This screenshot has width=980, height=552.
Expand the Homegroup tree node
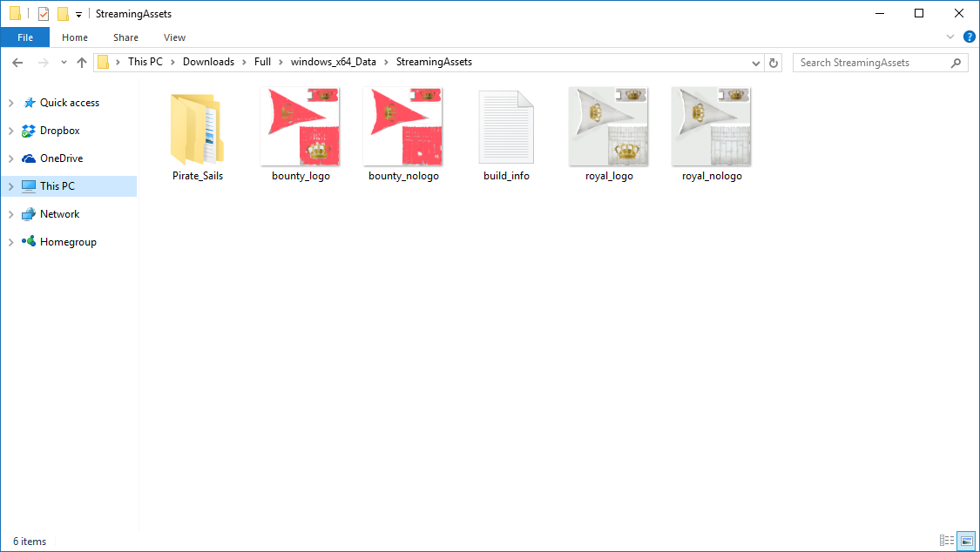(11, 242)
